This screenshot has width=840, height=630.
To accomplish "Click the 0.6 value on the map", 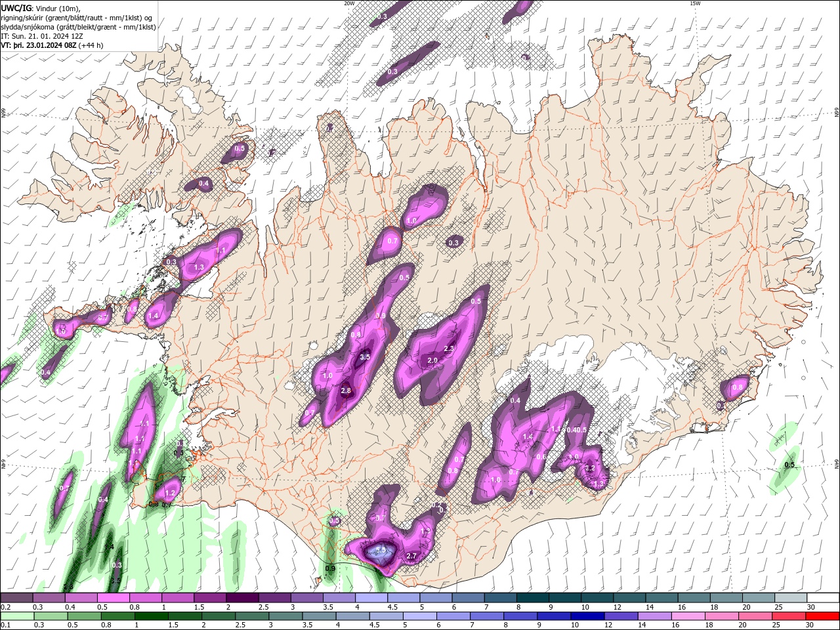I will pyautogui.click(x=541, y=457).
